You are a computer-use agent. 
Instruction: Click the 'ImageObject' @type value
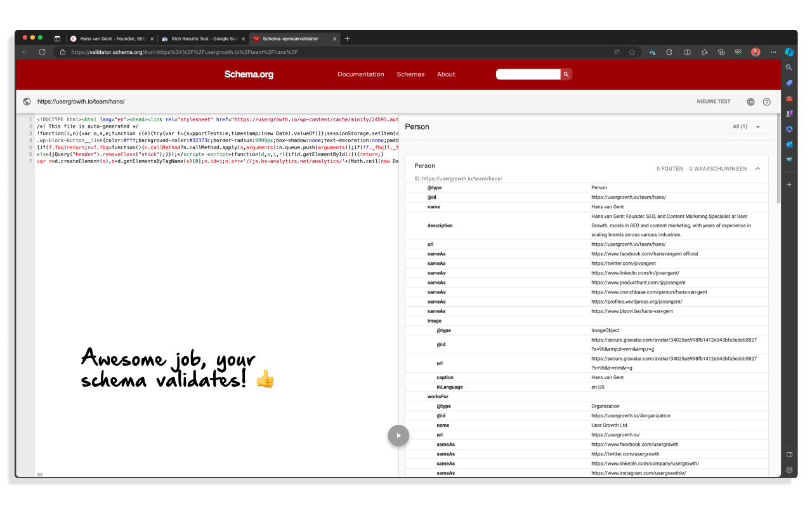[x=606, y=330]
